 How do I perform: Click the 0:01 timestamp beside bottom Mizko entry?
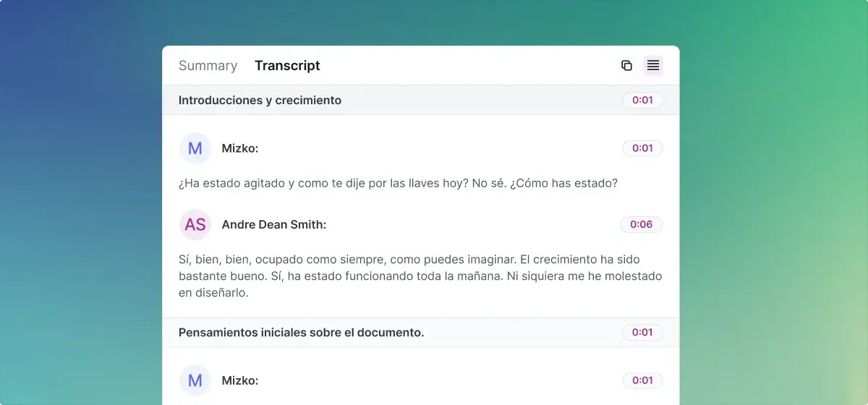pyautogui.click(x=642, y=380)
